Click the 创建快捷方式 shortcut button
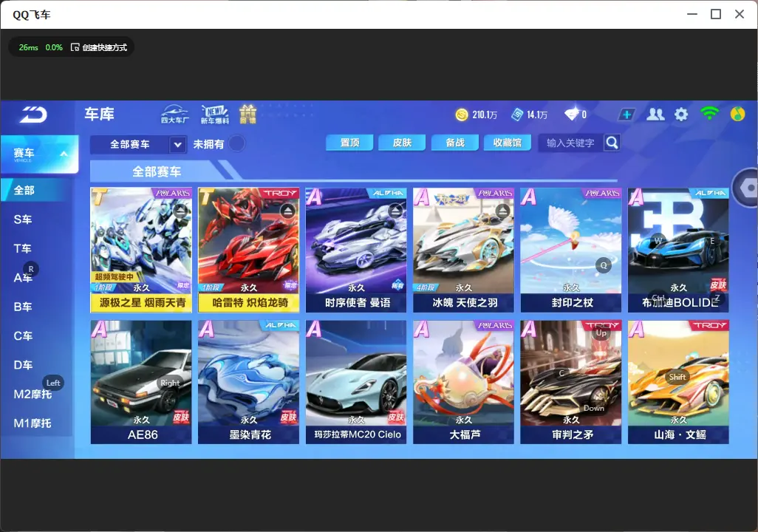 point(99,47)
